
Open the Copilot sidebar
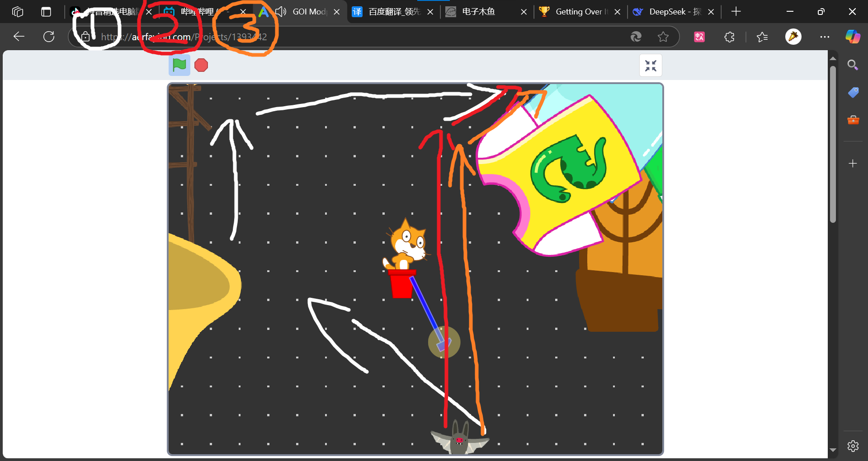pos(853,37)
